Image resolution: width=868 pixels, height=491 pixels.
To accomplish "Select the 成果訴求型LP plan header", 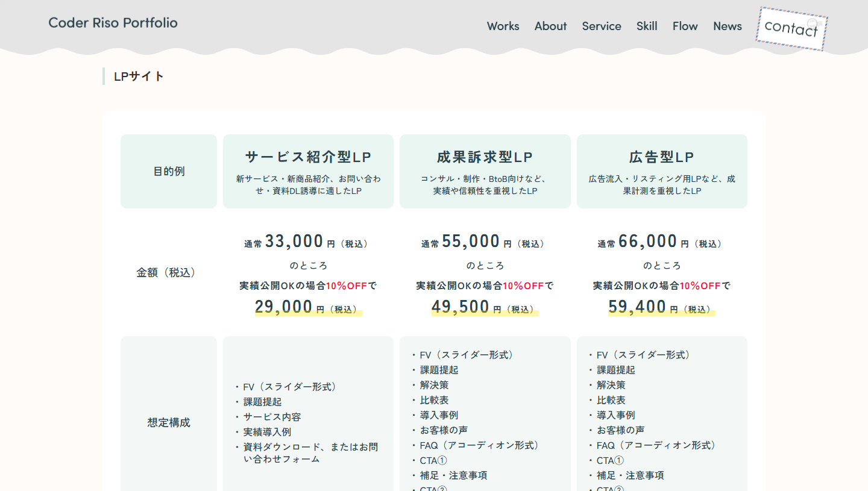I will coord(485,157).
